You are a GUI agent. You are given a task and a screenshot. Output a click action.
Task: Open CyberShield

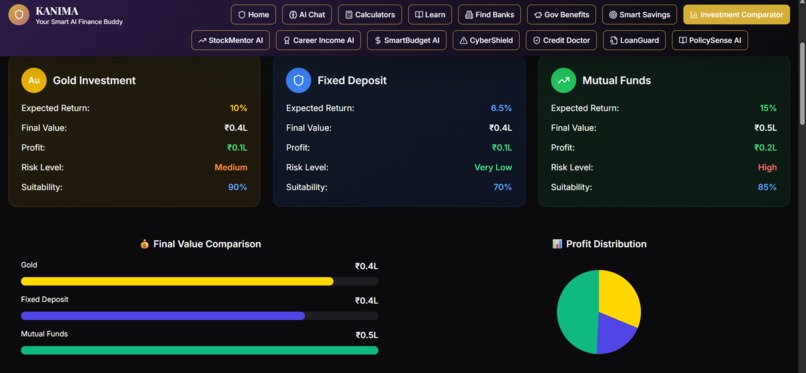(x=486, y=40)
